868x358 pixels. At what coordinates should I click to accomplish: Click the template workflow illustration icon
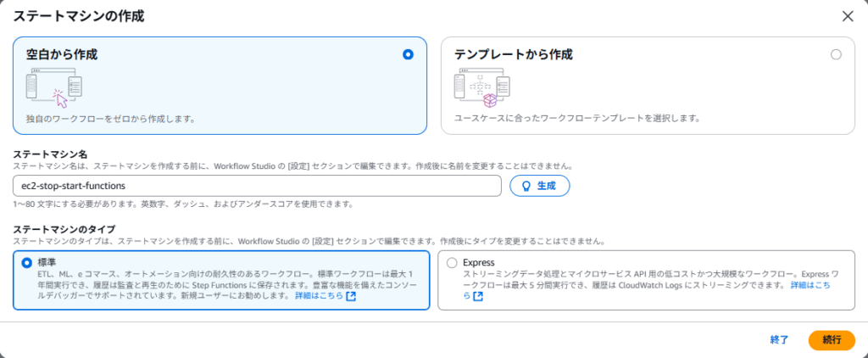485,87
